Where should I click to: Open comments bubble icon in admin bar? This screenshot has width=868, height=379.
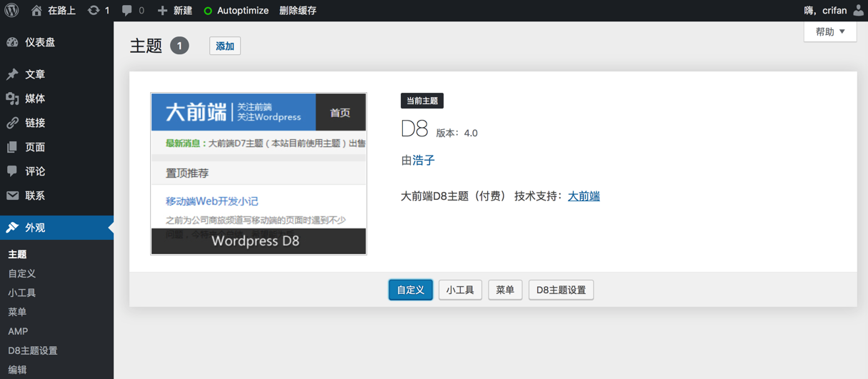coord(126,10)
